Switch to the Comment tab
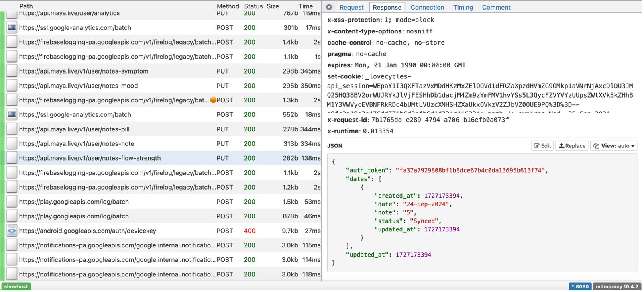The image size is (644, 292). click(496, 7)
